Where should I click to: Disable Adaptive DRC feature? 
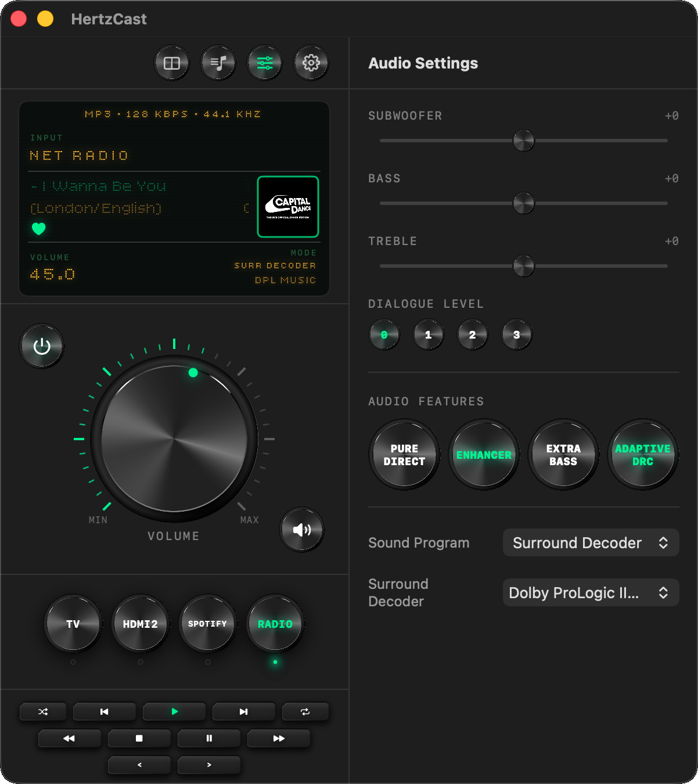click(x=643, y=455)
